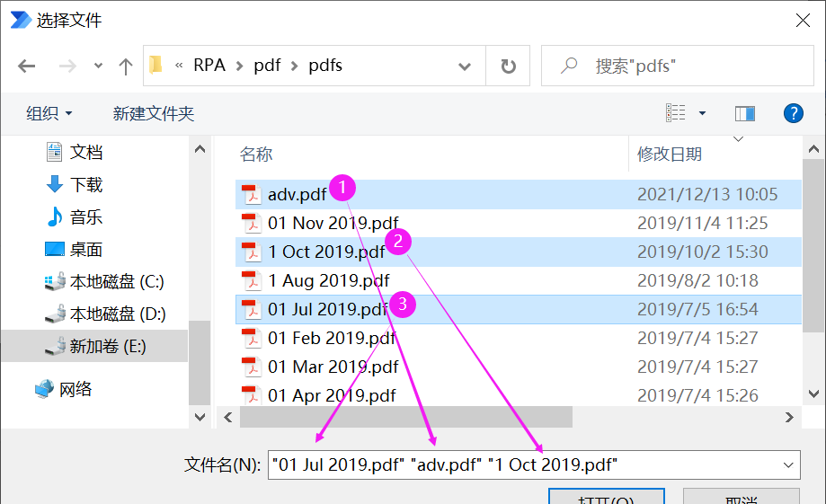The width and height of the screenshot is (826, 504).
Task: Click PDF icon of 1 Aug 2019.pdf
Action: (x=252, y=280)
